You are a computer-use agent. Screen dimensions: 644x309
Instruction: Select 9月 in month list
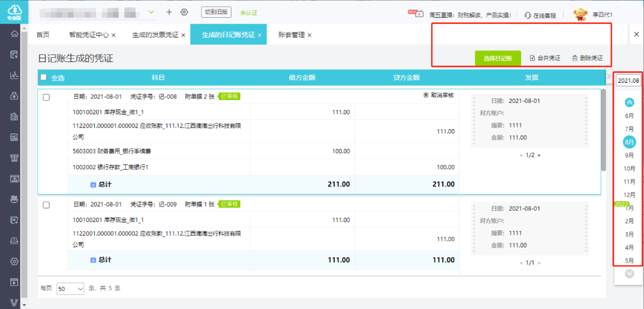629,155
